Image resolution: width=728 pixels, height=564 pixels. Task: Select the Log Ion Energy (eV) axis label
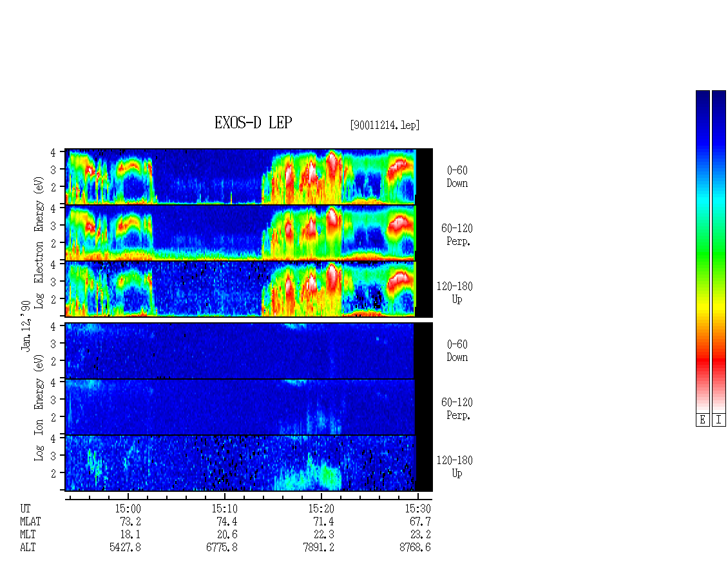[x=39, y=407]
